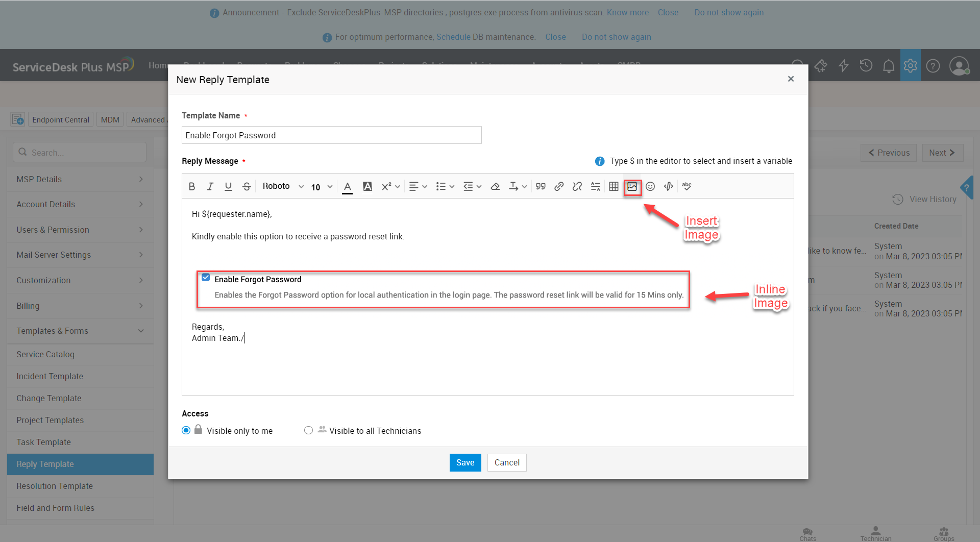The height and width of the screenshot is (542, 980).
Task: Click the Template Name input field
Action: [331, 135]
